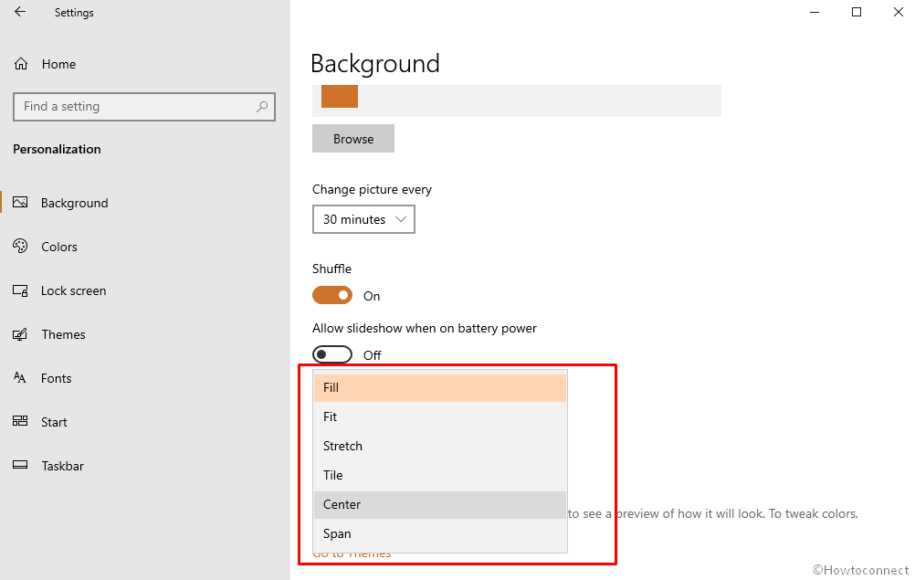Select Stretch from the fit dropdown

tap(343, 446)
